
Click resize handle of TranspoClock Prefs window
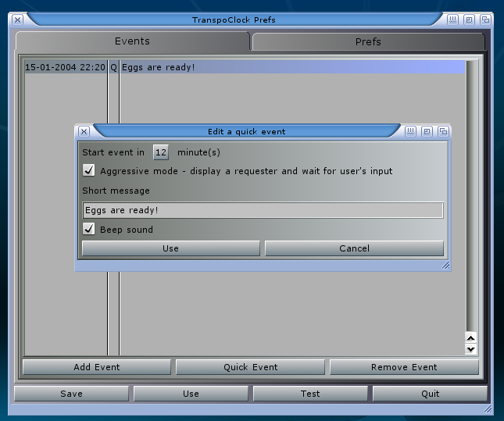tap(488, 409)
